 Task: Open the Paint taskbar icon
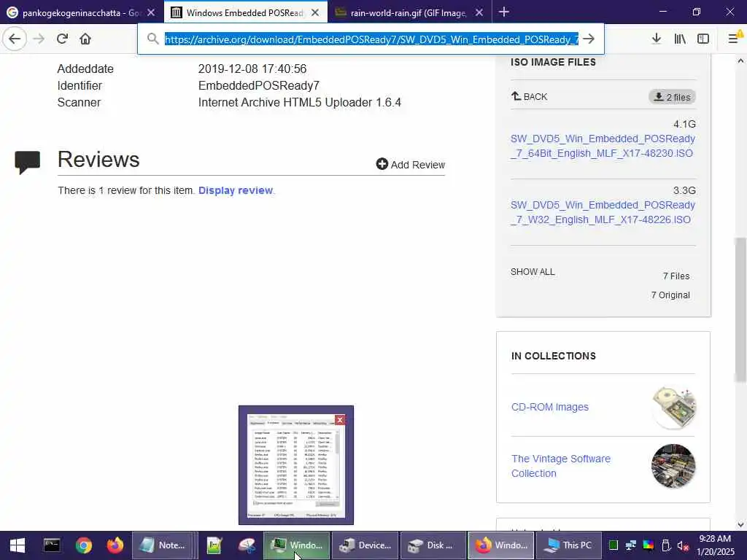(247, 545)
